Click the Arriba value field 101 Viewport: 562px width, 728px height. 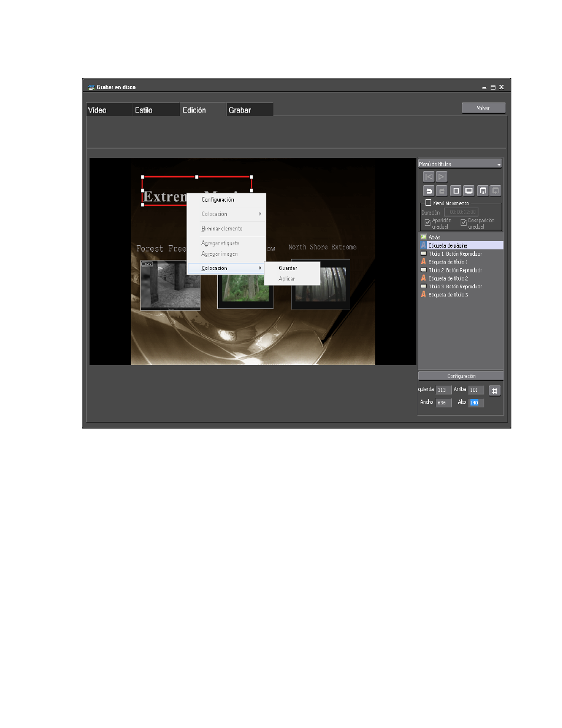tap(476, 390)
